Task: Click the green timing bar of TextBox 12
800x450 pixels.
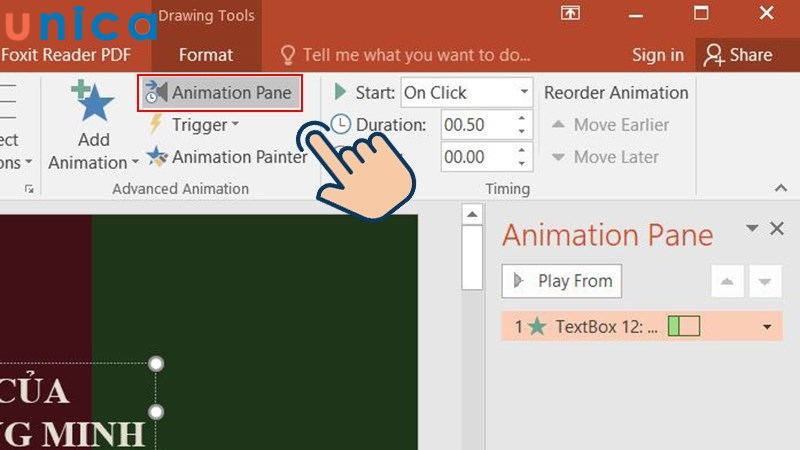Action: (x=684, y=327)
